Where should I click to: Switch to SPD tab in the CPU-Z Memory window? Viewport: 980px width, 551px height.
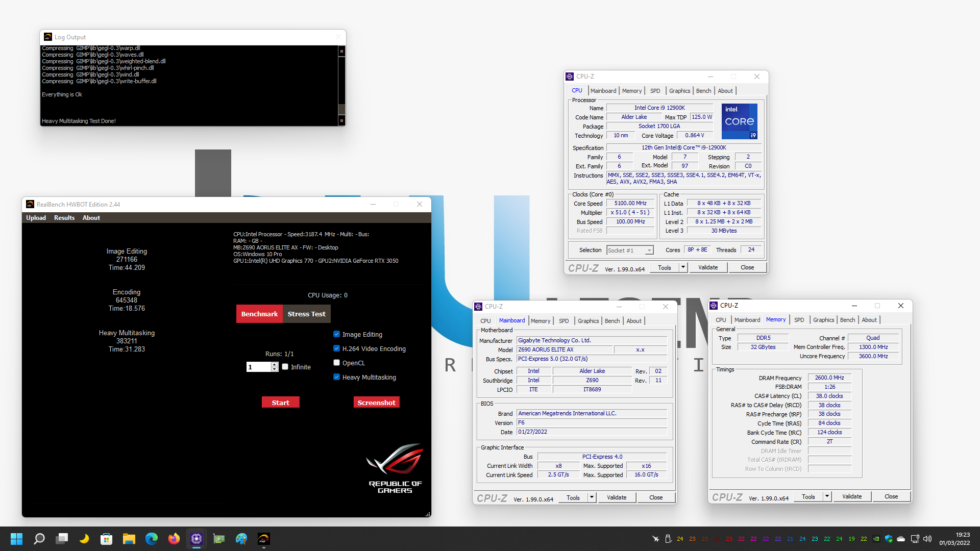pyautogui.click(x=799, y=320)
